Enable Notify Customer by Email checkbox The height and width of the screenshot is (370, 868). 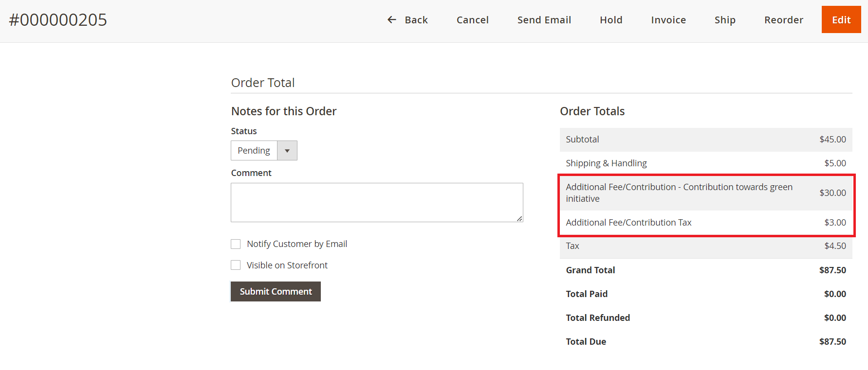click(236, 244)
